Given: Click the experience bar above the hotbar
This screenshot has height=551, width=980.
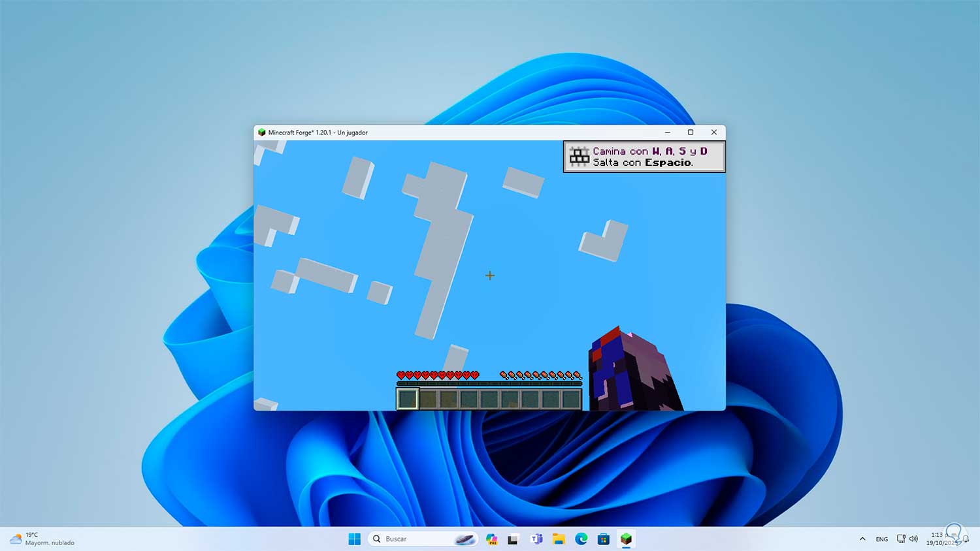Looking at the screenshot, I should coord(489,384).
